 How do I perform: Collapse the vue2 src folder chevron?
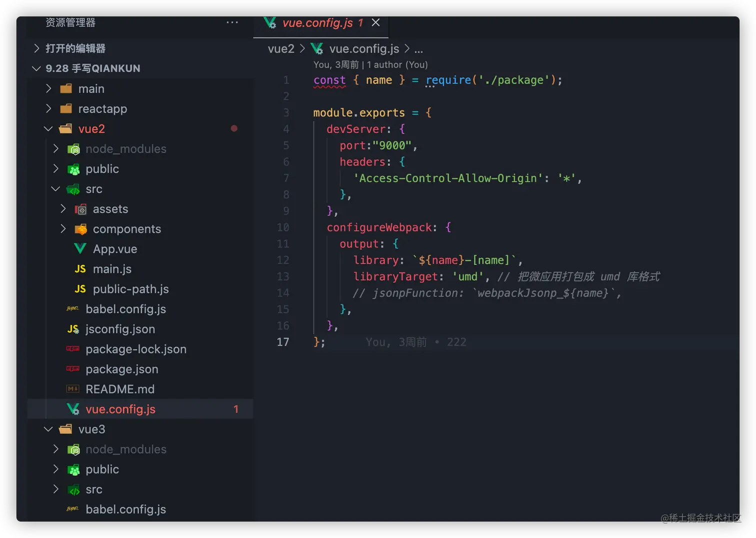55,189
